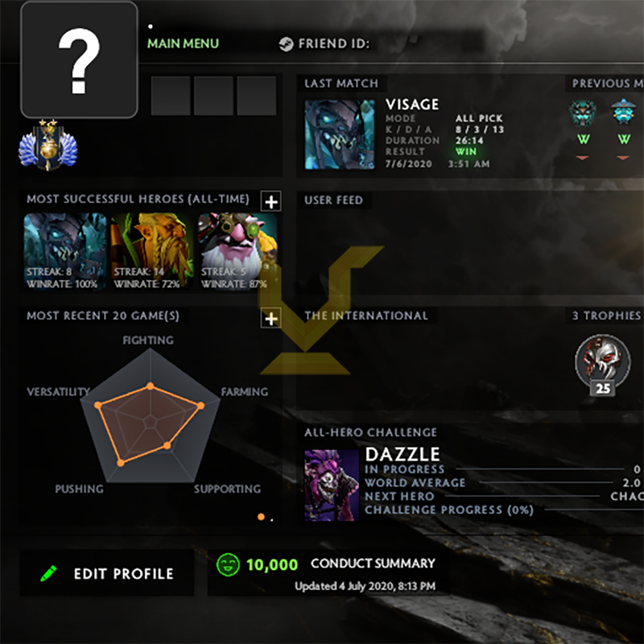Select the first previous match hero icon
The width and height of the screenshot is (644, 644).
point(582,113)
